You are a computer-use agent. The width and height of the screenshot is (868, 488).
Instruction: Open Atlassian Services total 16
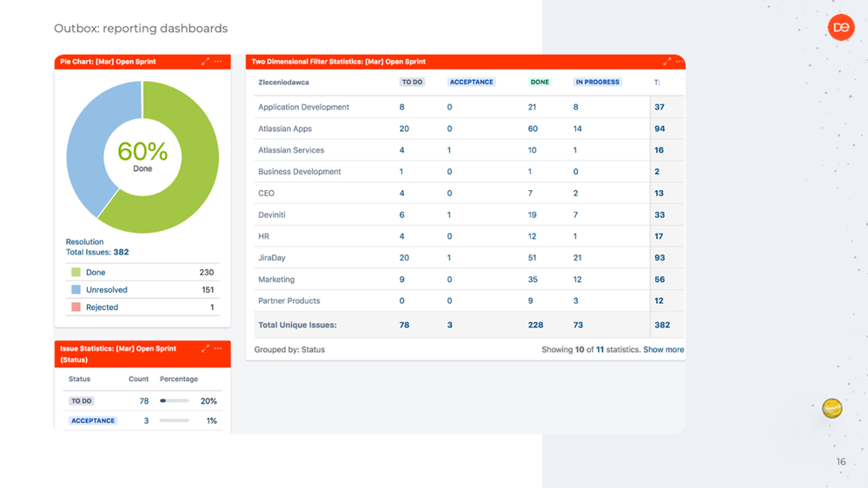tap(659, 150)
